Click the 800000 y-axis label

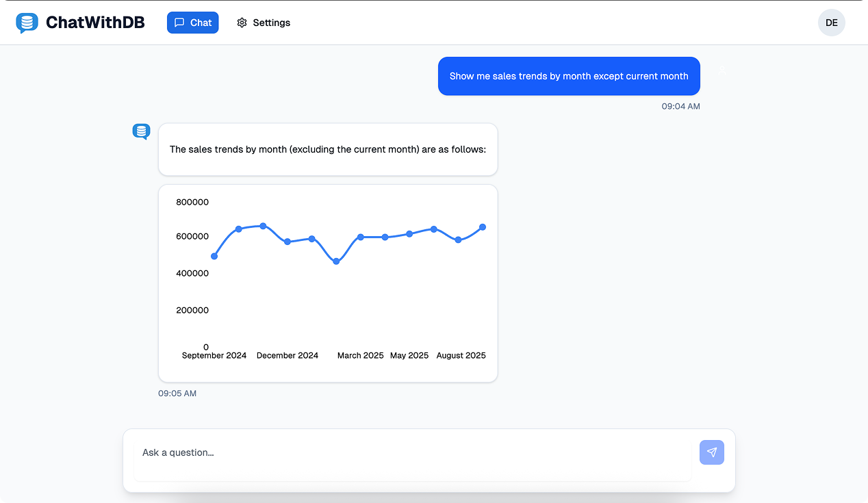[192, 202]
